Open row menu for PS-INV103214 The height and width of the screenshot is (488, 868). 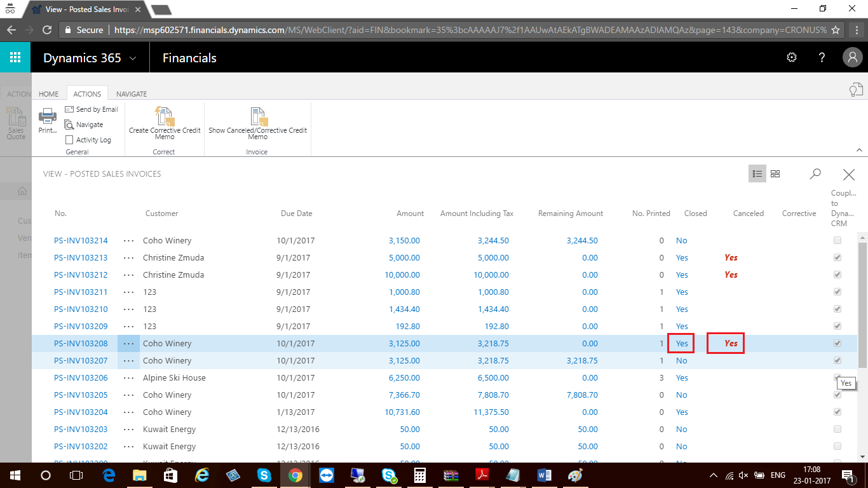tap(129, 241)
